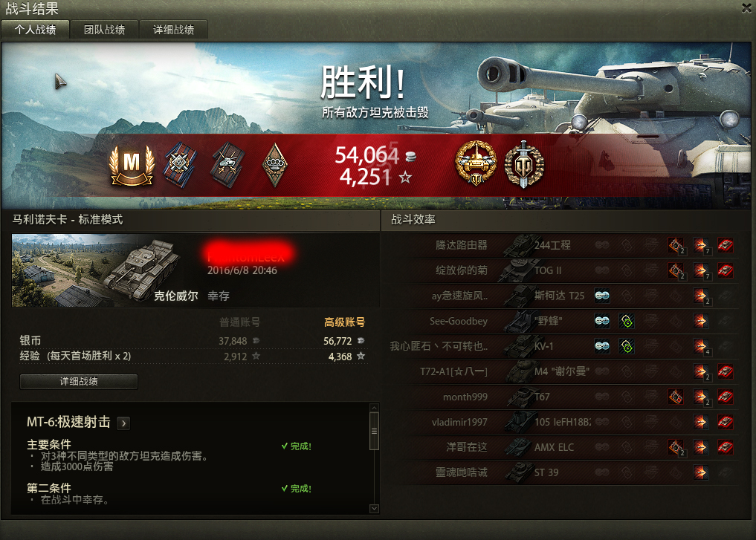Select the 高级账号 column header
The height and width of the screenshot is (540, 756).
344,322
